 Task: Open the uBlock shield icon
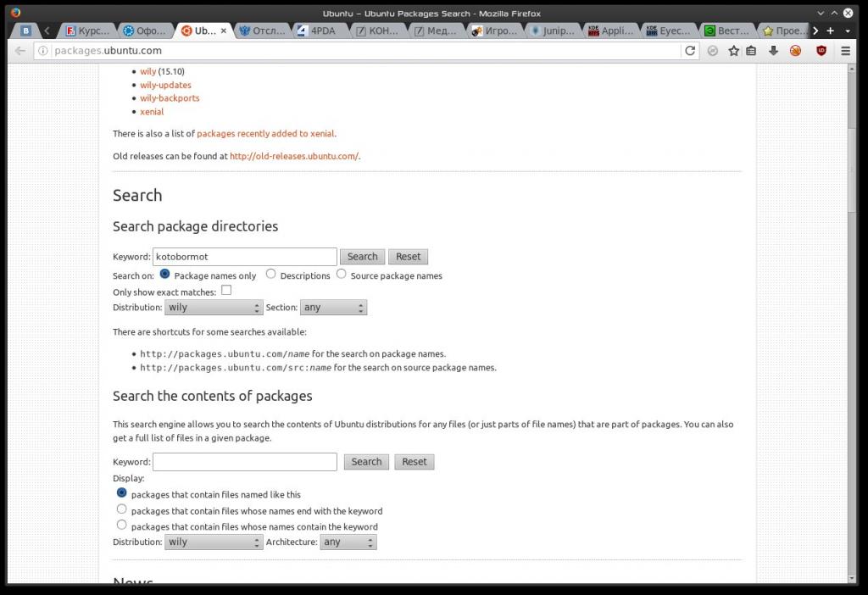(821, 51)
